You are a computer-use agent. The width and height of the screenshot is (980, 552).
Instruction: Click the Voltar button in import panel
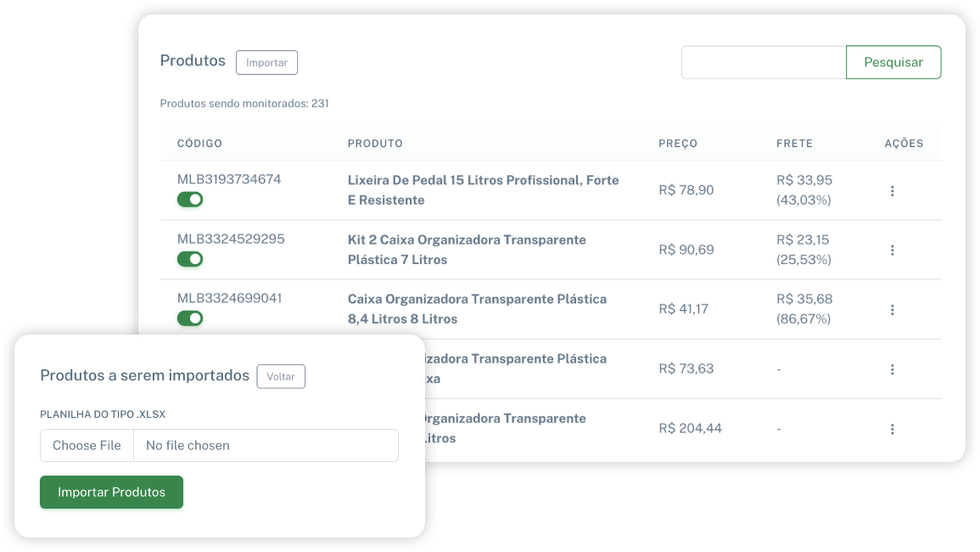(281, 376)
